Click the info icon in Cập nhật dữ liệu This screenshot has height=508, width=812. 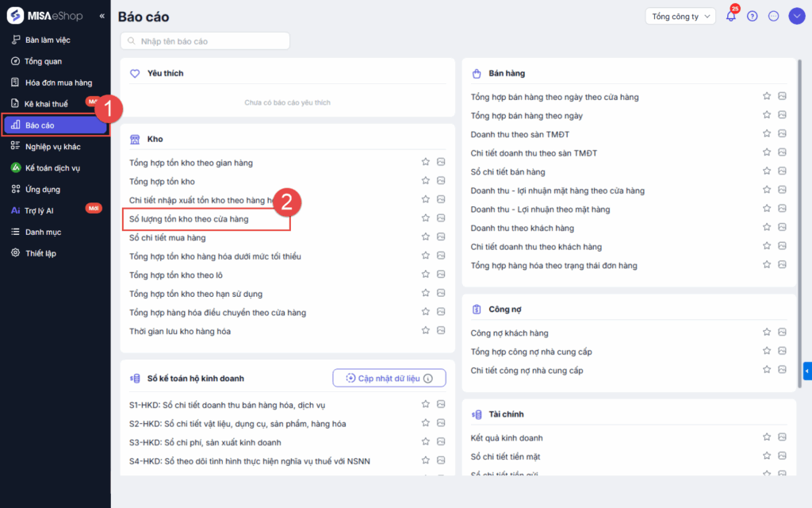428,379
